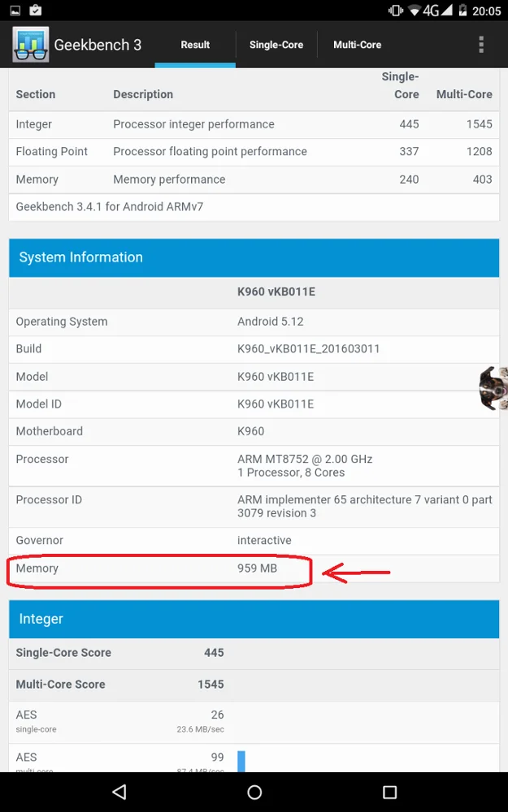Viewport: 508px width, 812px height.
Task: Select the Result tab
Action: tap(195, 45)
